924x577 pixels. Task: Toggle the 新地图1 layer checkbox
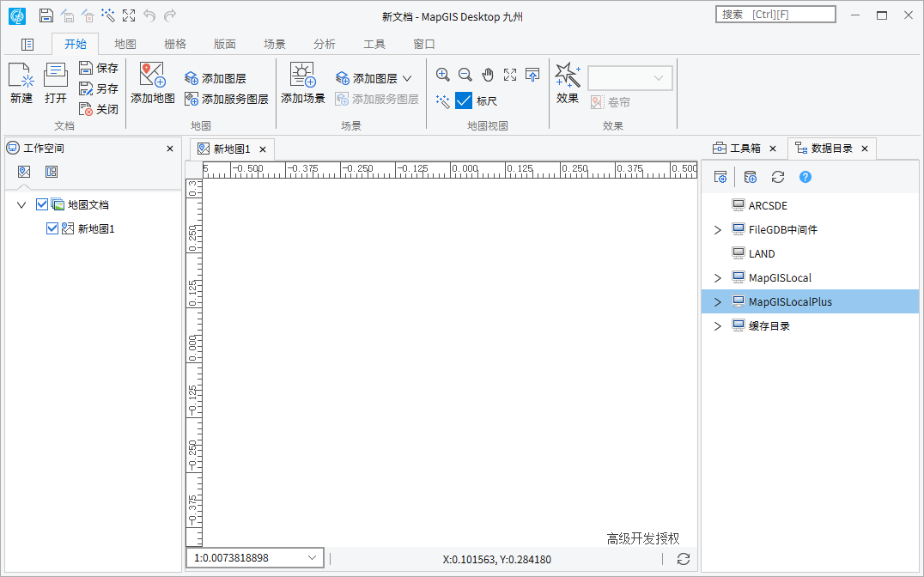point(52,228)
